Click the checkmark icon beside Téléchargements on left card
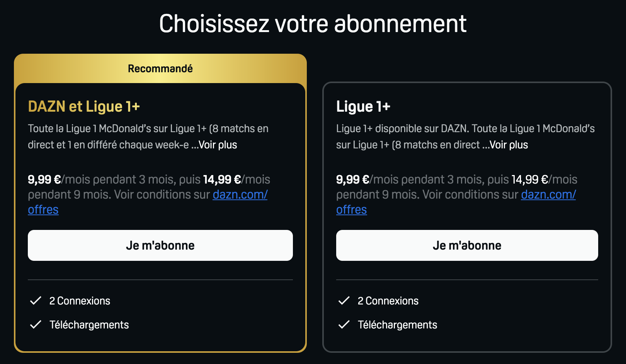626x364 pixels. coord(36,325)
